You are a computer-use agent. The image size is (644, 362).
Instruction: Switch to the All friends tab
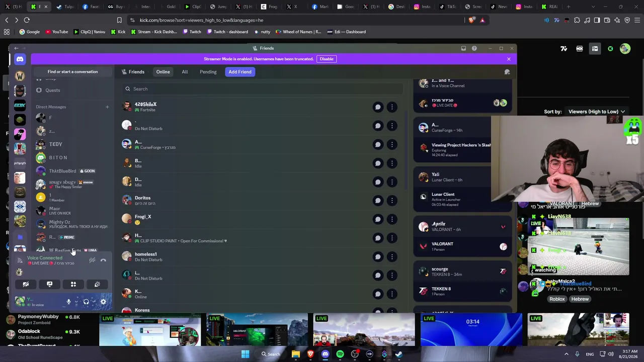(185, 72)
